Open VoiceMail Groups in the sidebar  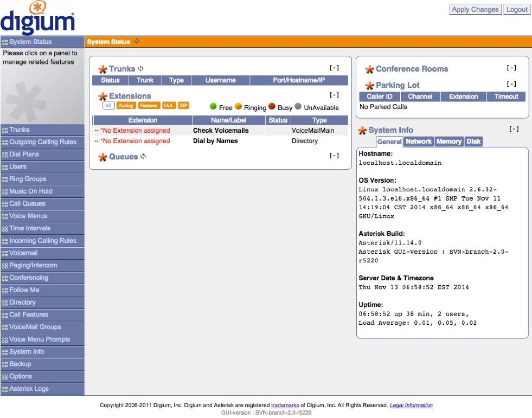[x=42, y=327]
